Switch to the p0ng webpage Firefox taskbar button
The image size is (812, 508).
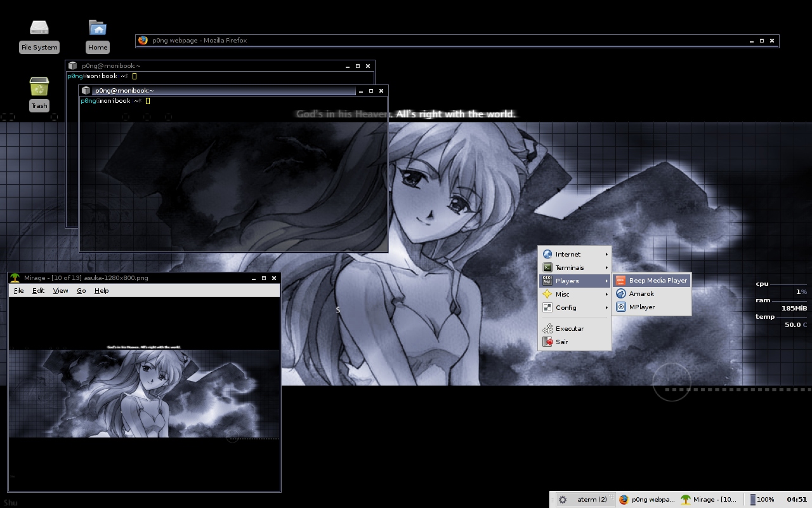pyautogui.click(x=646, y=499)
